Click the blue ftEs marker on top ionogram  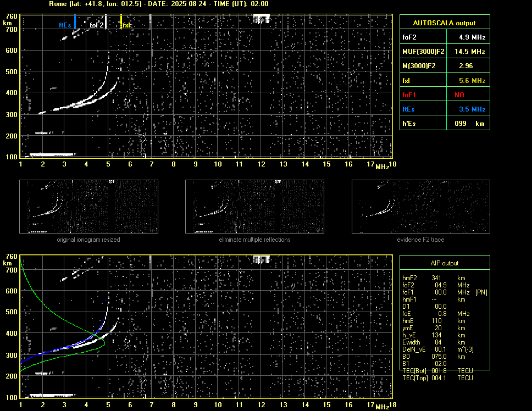point(75,21)
